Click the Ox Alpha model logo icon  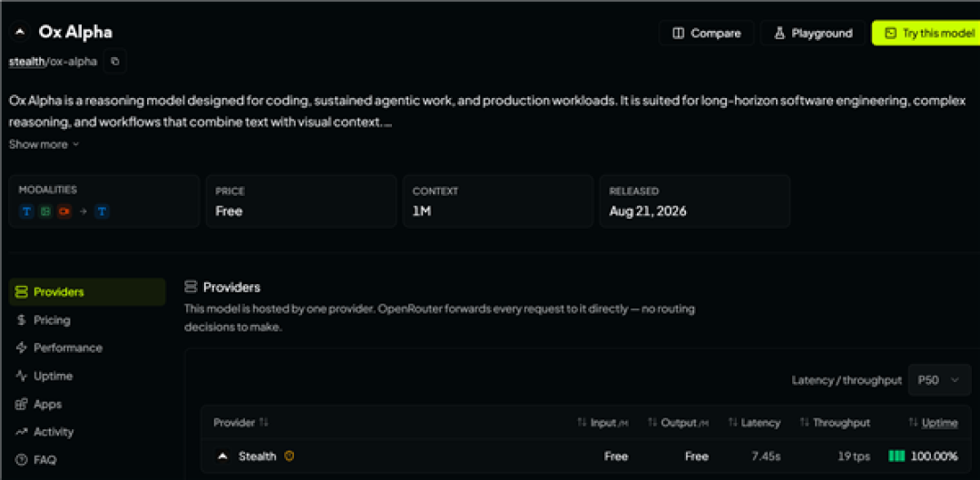click(20, 32)
